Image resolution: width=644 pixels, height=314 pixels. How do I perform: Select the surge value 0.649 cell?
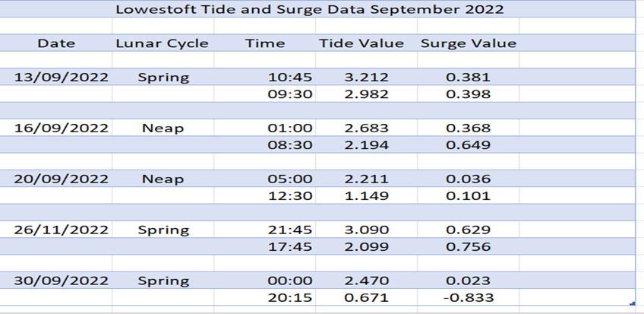(x=468, y=144)
